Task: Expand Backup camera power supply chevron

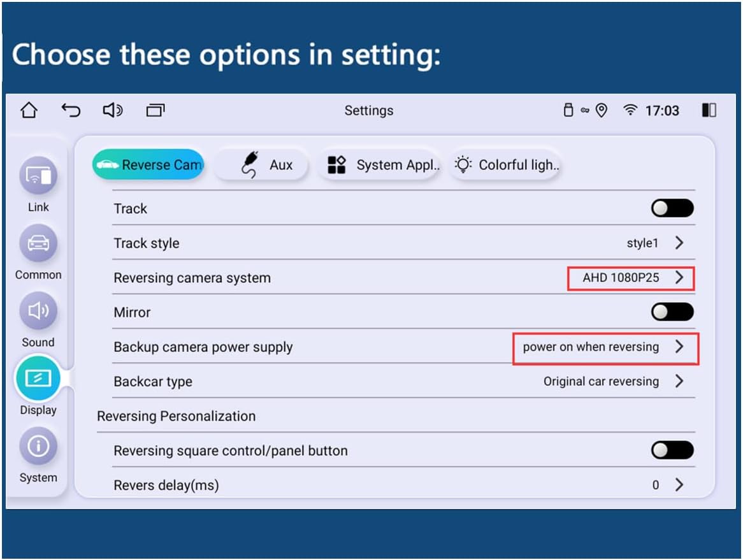Action: tap(679, 347)
